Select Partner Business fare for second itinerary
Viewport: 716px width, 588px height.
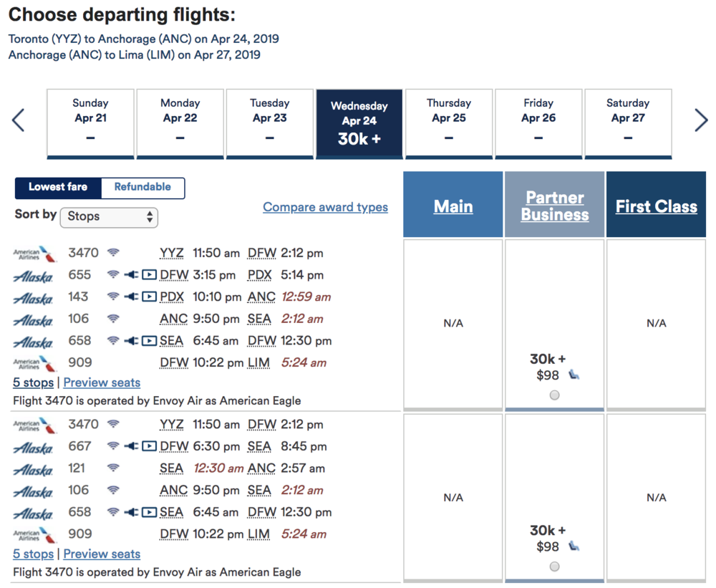point(555,567)
